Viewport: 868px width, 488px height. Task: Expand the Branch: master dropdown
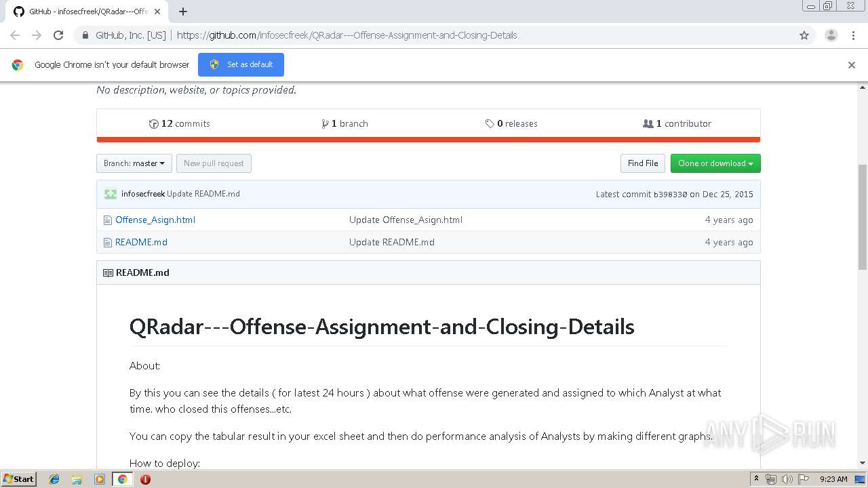pos(134,163)
